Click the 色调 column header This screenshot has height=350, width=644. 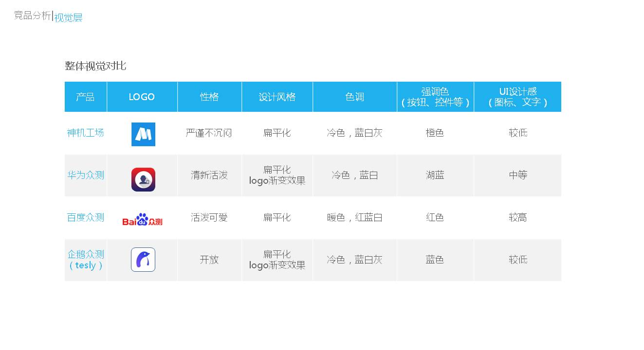coord(354,97)
